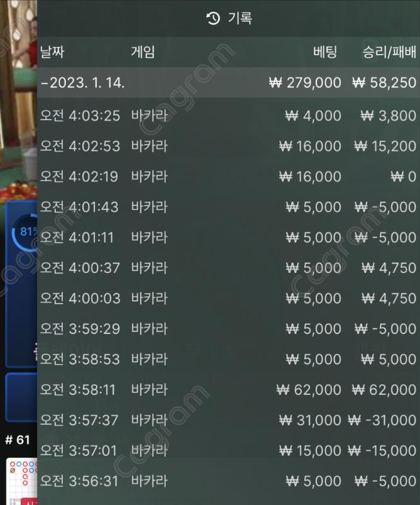The height and width of the screenshot is (505, 420).
Task: Select the 오전 4:01:11 바카라 entry
Action: coord(229,237)
